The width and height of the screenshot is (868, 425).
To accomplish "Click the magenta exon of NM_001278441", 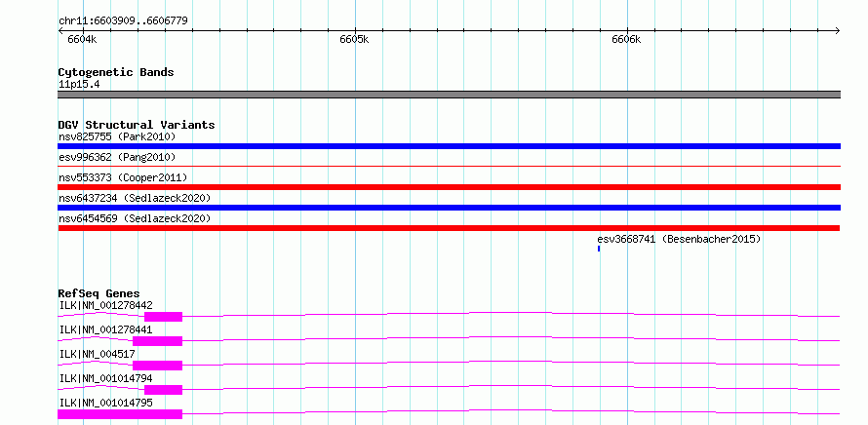I will (x=157, y=341).
